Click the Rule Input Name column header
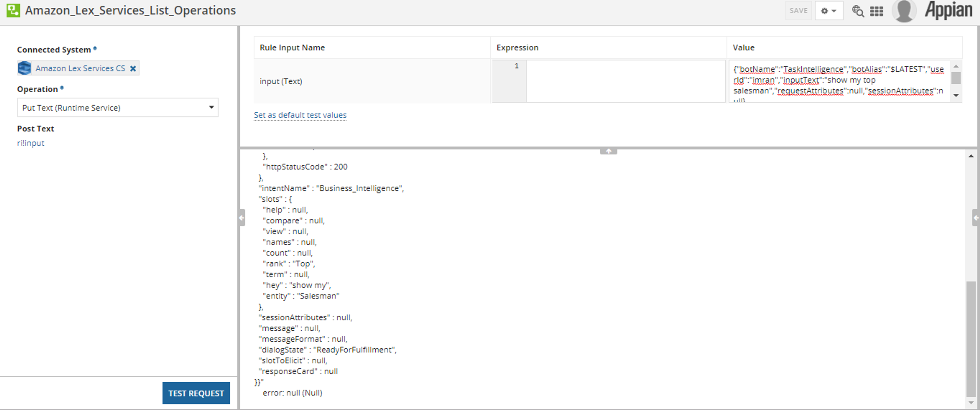This screenshot has height=414, width=980. 292,47
